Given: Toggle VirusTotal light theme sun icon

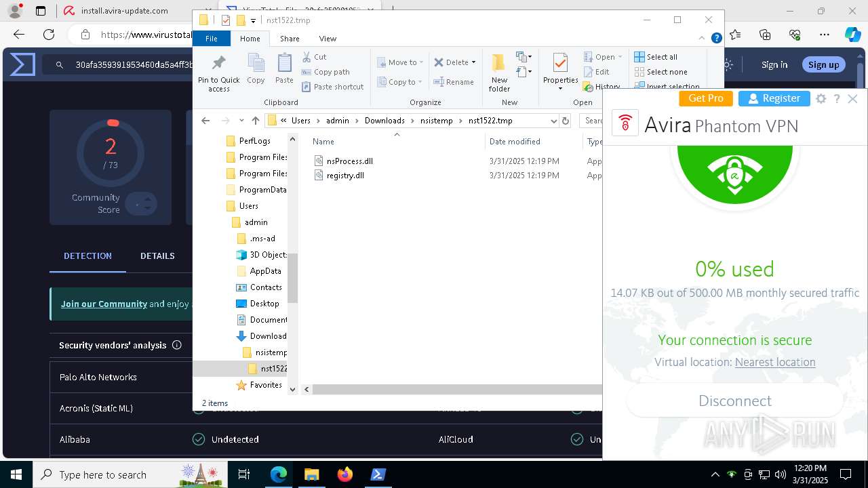Looking at the screenshot, I should click(x=728, y=65).
